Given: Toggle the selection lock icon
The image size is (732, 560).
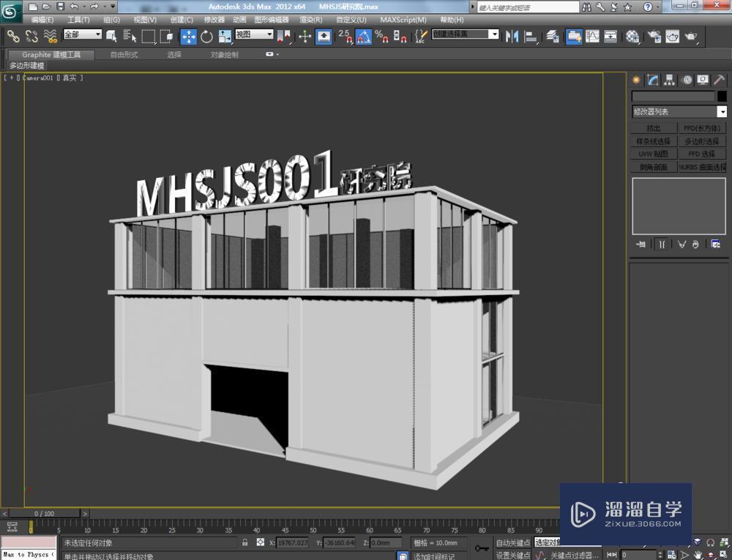Looking at the screenshot, I should coord(245,542).
